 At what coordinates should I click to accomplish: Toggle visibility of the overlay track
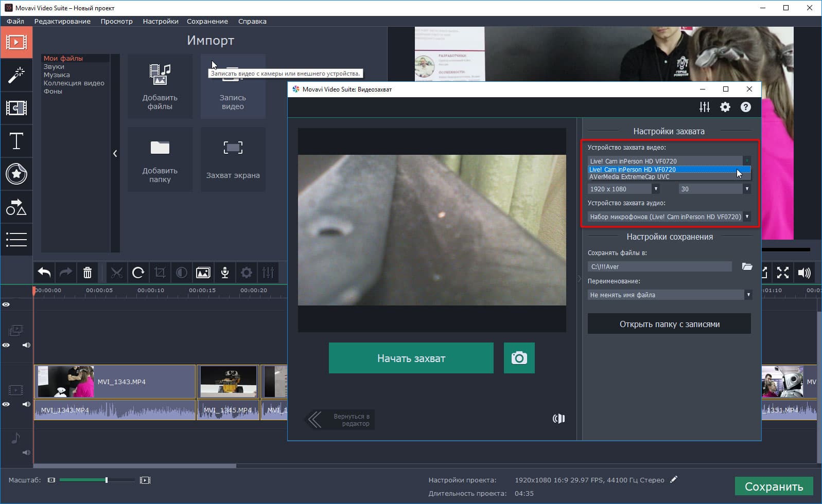pyautogui.click(x=6, y=345)
